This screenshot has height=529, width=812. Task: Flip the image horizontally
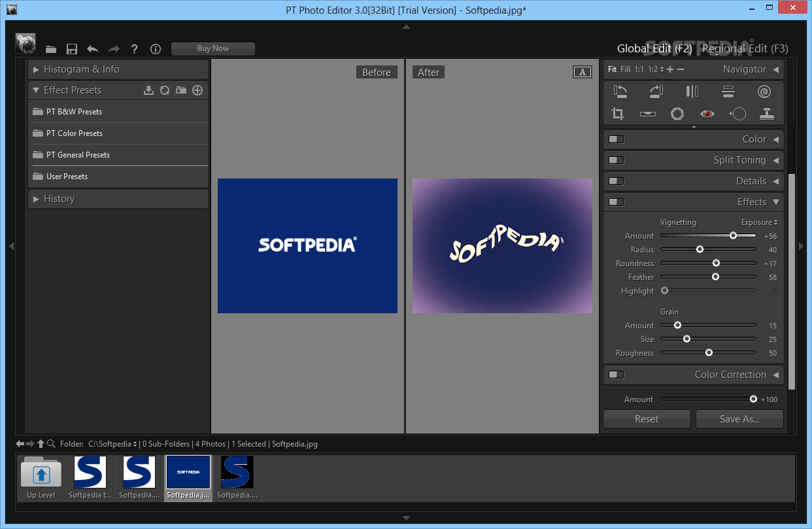coord(692,92)
